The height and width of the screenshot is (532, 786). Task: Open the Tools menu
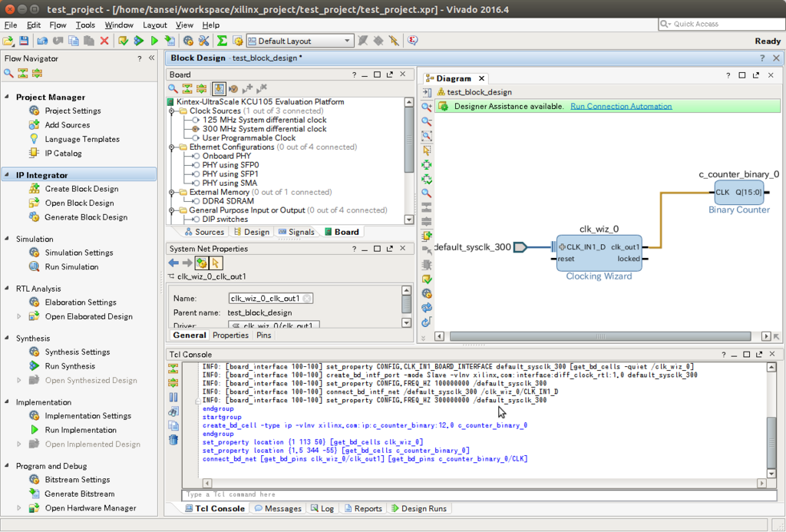[85, 25]
